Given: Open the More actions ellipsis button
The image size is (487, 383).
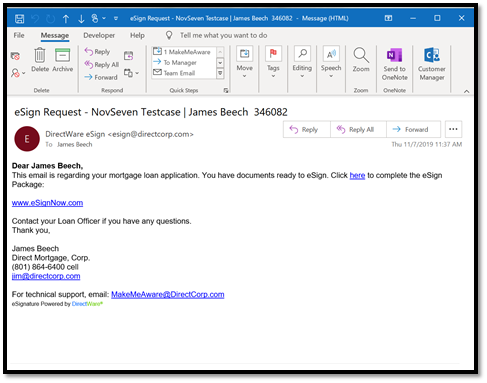Looking at the screenshot, I should click(x=453, y=129).
